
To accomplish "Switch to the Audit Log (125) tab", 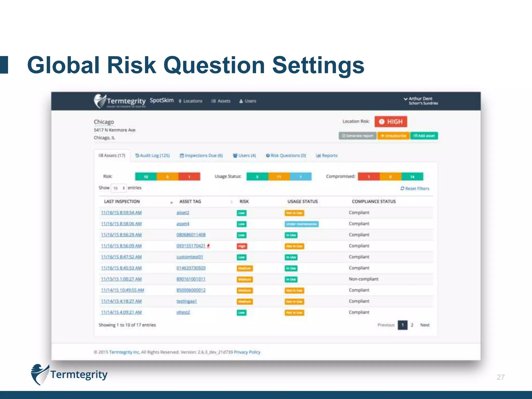I will tap(152, 155).
